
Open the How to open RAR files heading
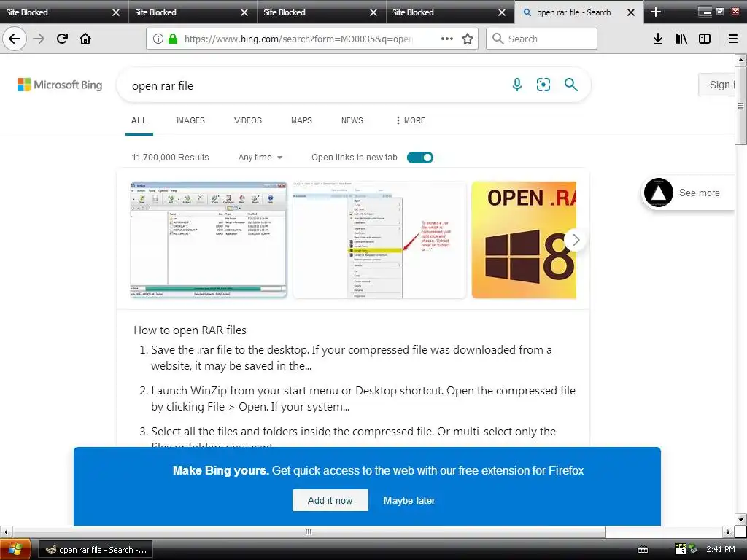tap(190, 330)
